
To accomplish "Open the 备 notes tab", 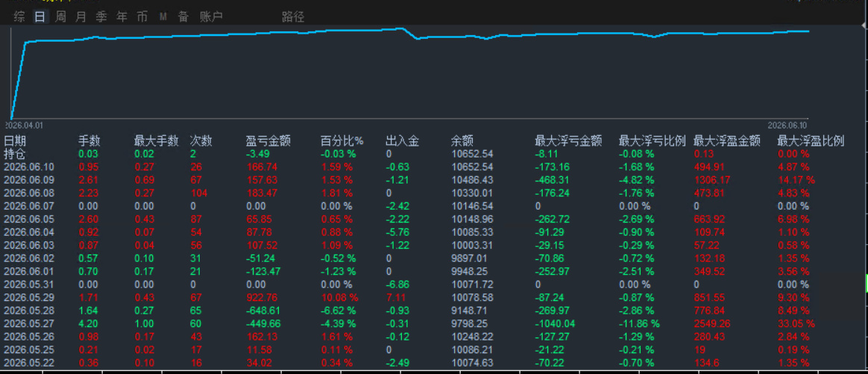I will [183, 17].
